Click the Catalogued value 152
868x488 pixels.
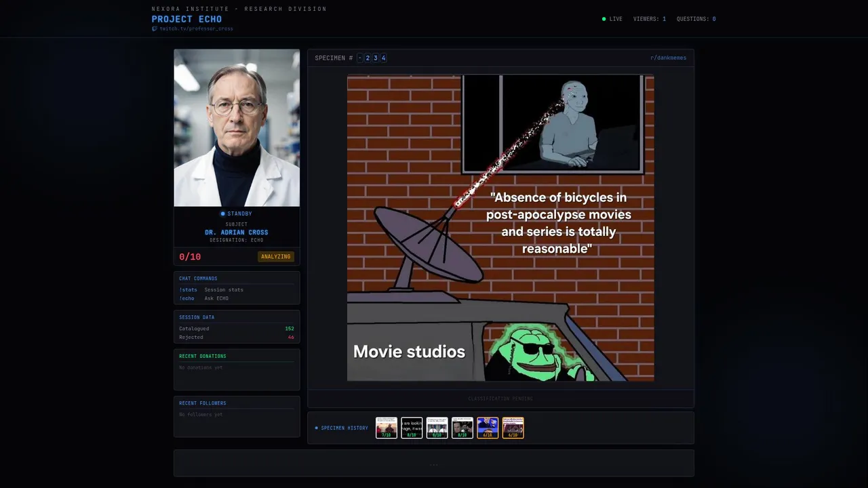[290, 329]
